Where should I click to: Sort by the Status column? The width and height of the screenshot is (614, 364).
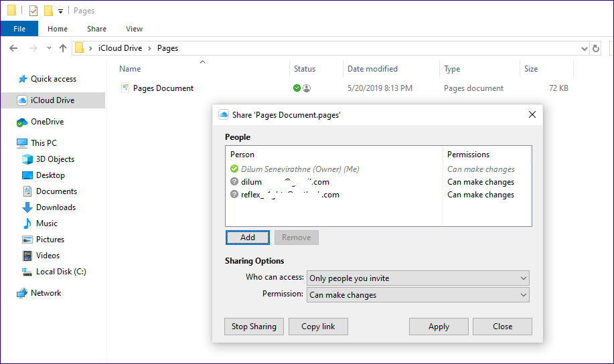coord(305,69)
